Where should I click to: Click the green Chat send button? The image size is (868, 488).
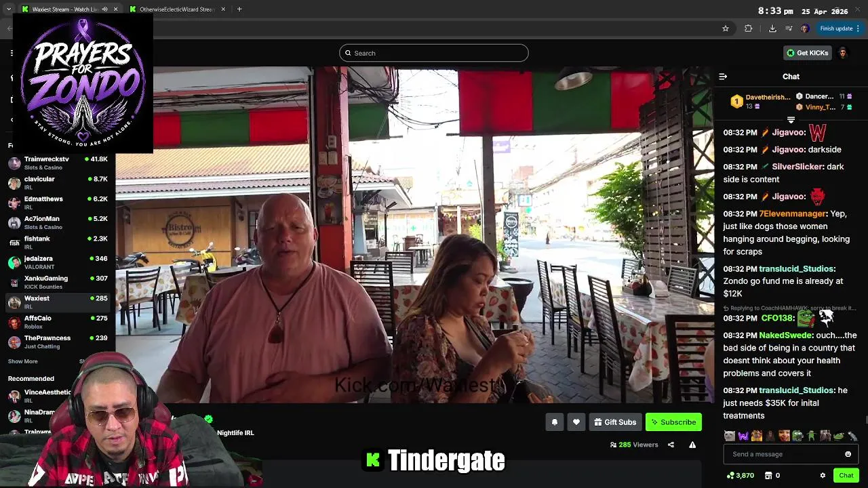(x=846, y=475)
